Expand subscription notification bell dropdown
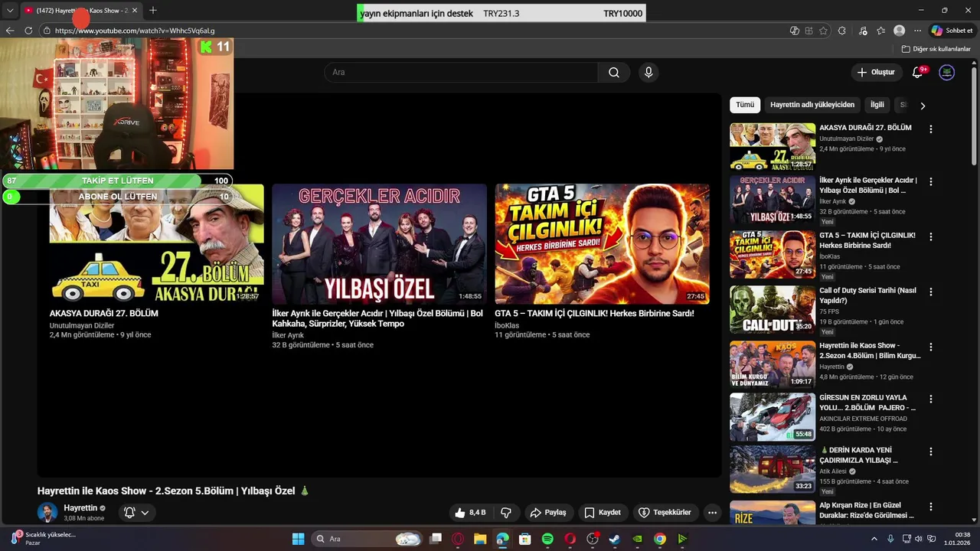This screenshot has height=551, width=980. click(137, 513)
